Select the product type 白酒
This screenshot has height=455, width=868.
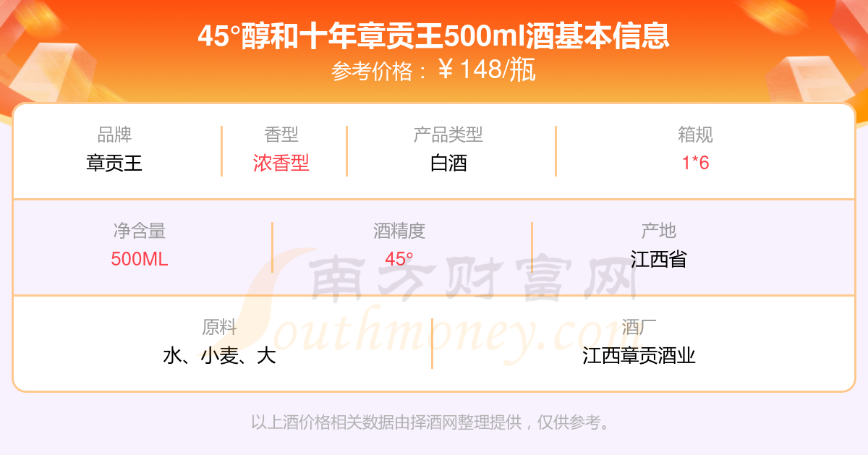pos(448,163)
